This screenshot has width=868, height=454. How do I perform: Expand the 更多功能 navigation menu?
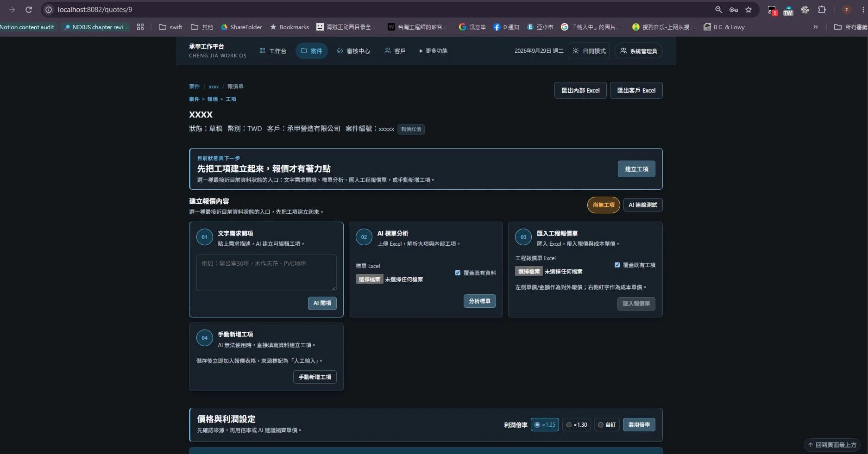(x=433, y=51)
